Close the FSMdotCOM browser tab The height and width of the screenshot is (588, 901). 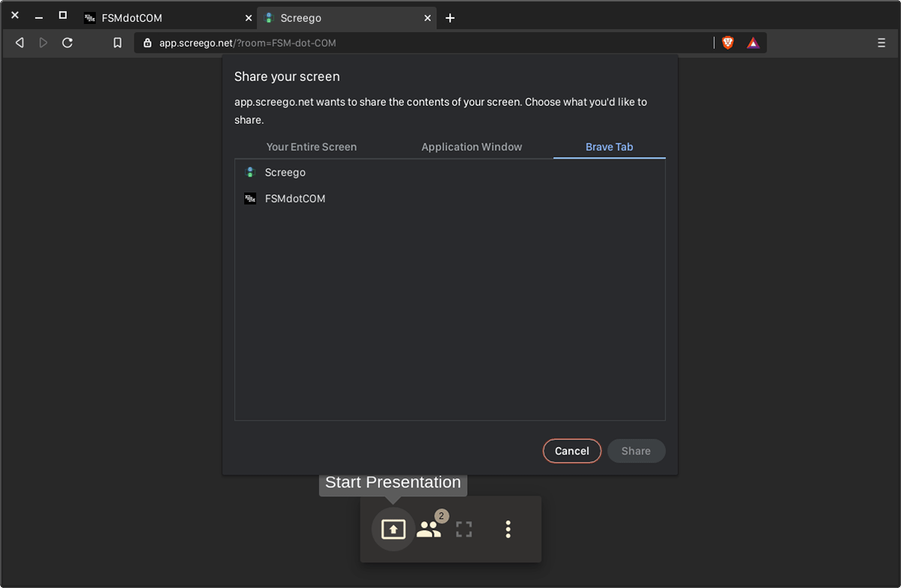249,18
